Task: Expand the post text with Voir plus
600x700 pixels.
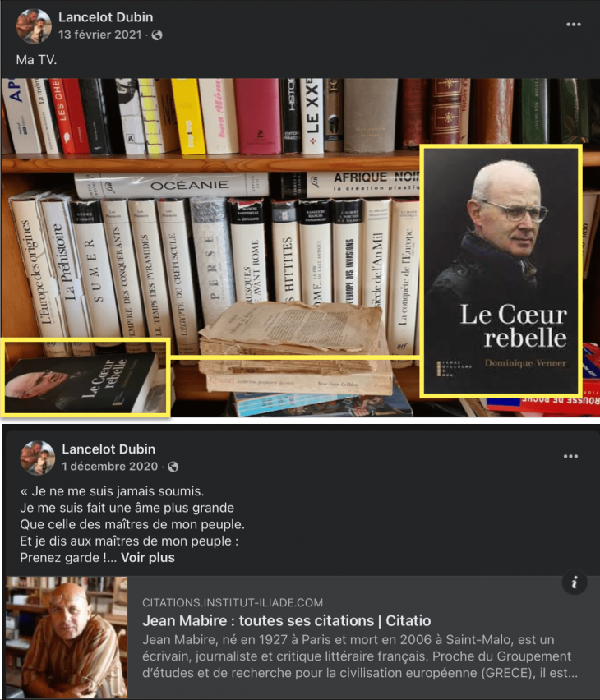Action: pos(147,558)
